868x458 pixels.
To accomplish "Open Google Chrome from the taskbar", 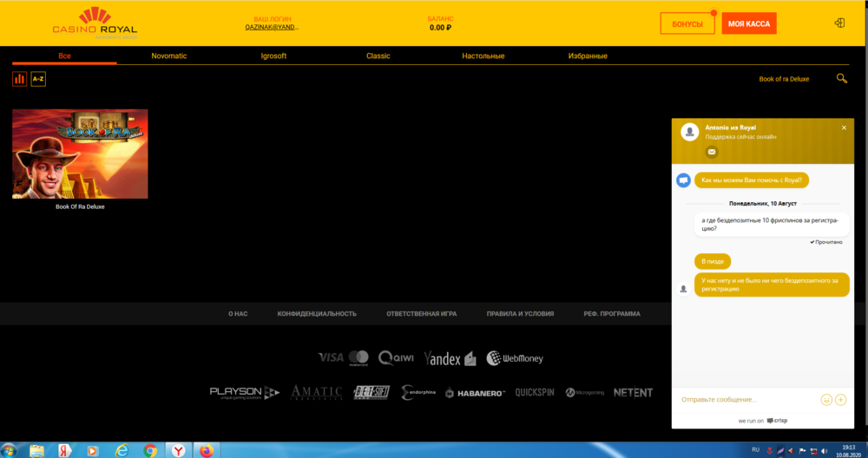I will point(149,451).
